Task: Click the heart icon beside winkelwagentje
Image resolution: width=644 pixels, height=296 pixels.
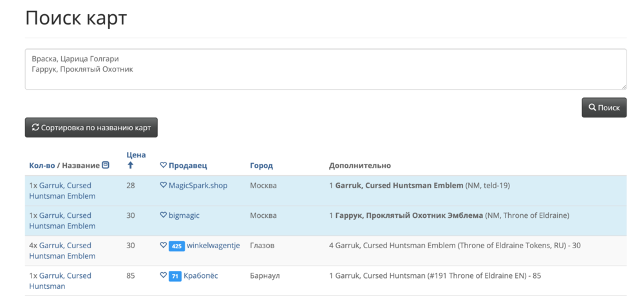Action: (163, 245)
